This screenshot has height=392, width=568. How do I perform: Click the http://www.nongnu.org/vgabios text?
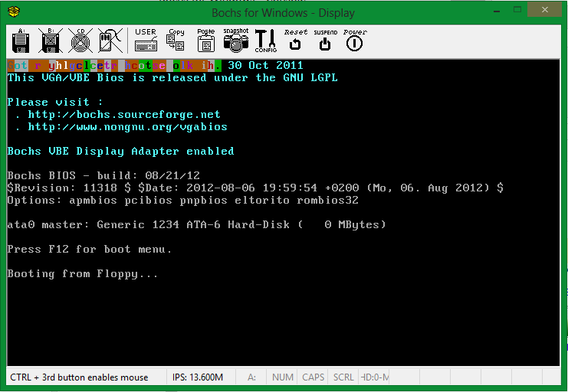(x=127, y=126)
